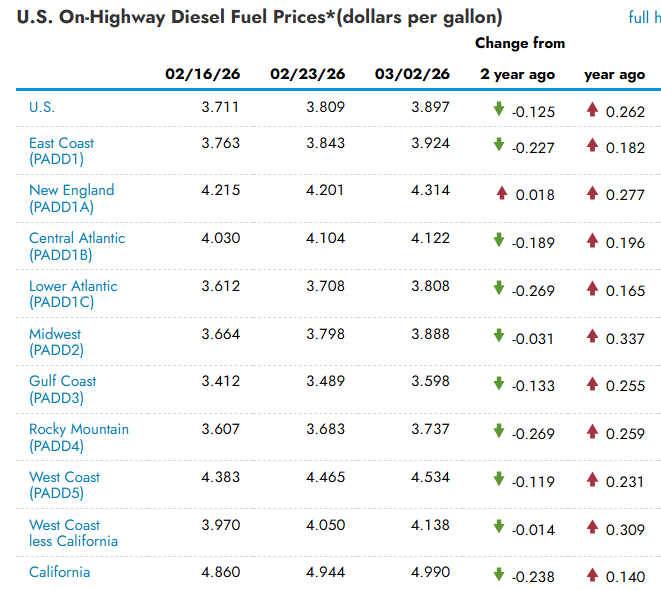661x590 pixels.
Task: Click green down arrow beside -0.119 West Coast
Action: 499,480
